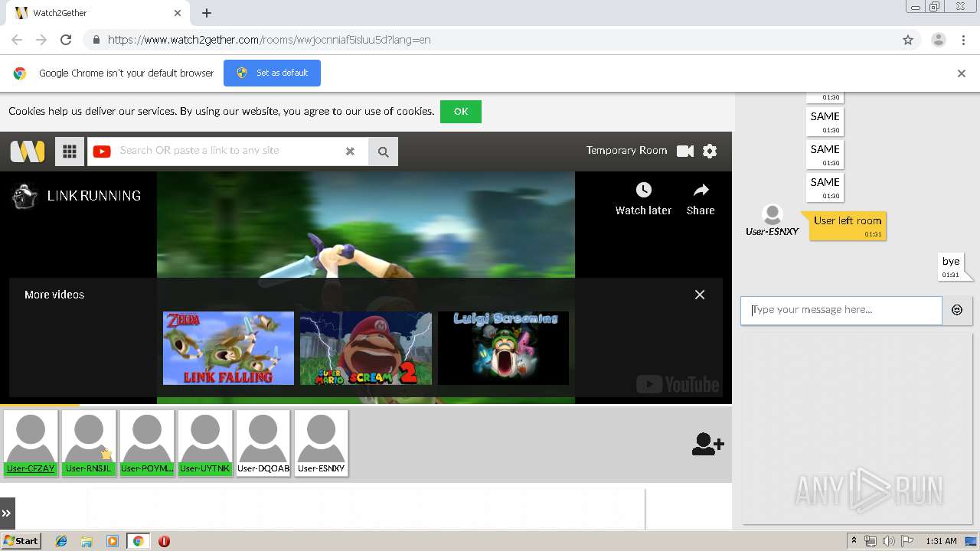The image size is (980, 551).
Task: Open the media player taskbar icon
Action: click(113, 541)
